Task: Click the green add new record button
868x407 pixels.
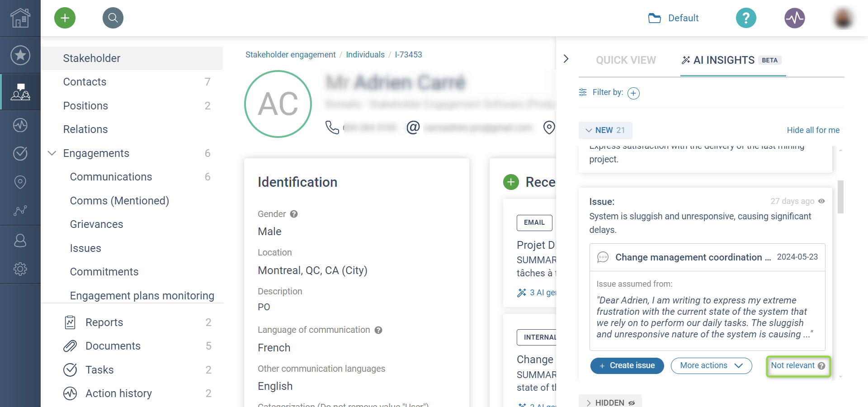Action: (x=65, y=18)
